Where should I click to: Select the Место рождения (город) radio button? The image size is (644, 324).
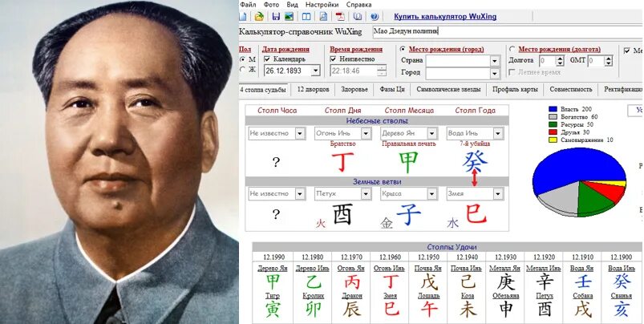(x=403, y=49)
